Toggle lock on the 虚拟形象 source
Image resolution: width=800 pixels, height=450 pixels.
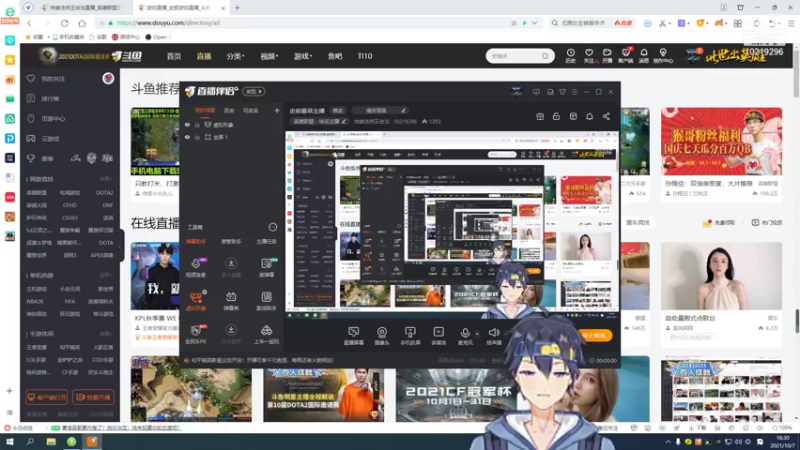tap(197, 125)
